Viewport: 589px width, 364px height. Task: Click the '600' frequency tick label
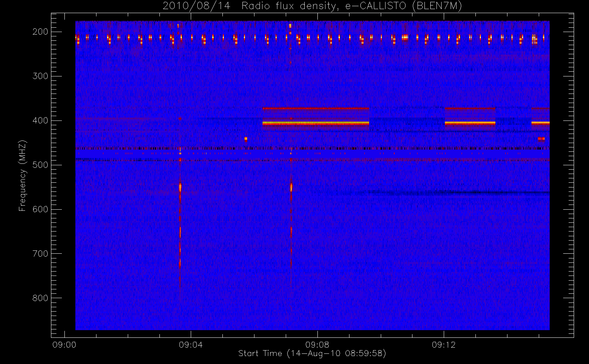pos(40,209)
